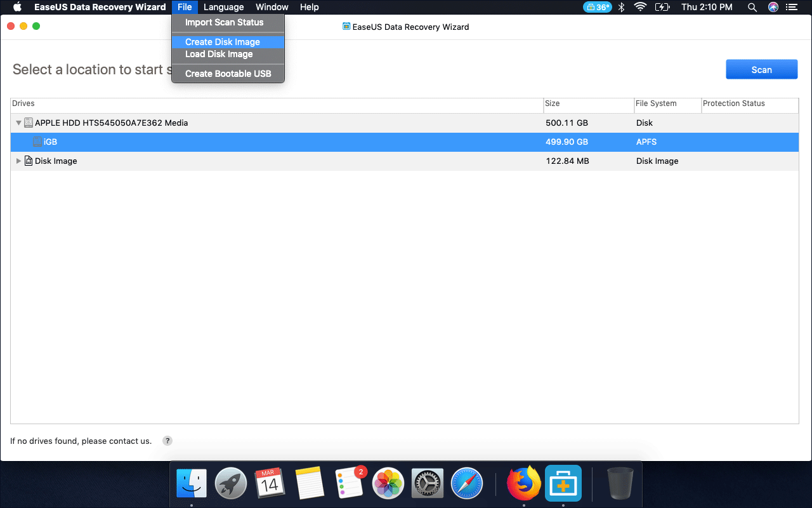The height and width of the screenshot is (508, 812).
Task: Launch Photos from the Dock
Action: 388,483
